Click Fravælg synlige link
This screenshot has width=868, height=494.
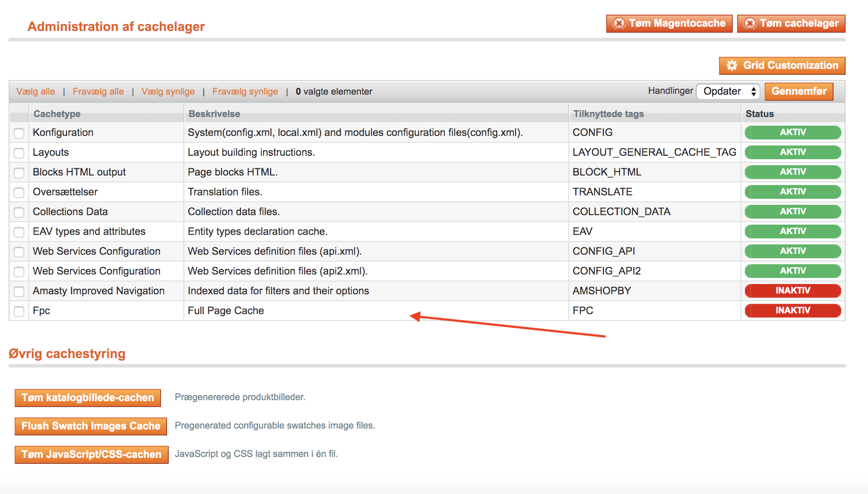pyautogui.click(x=245, y=92)
